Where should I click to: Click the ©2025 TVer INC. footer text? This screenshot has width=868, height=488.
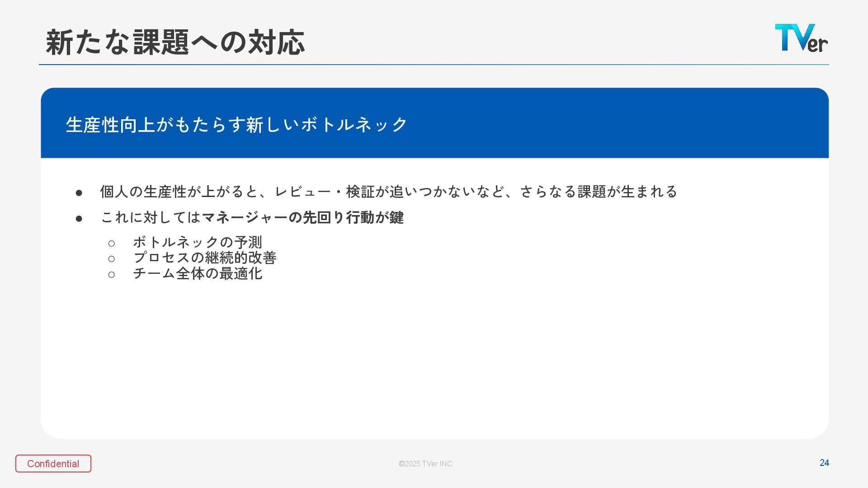pyautogui.click(x=426, y=464)
